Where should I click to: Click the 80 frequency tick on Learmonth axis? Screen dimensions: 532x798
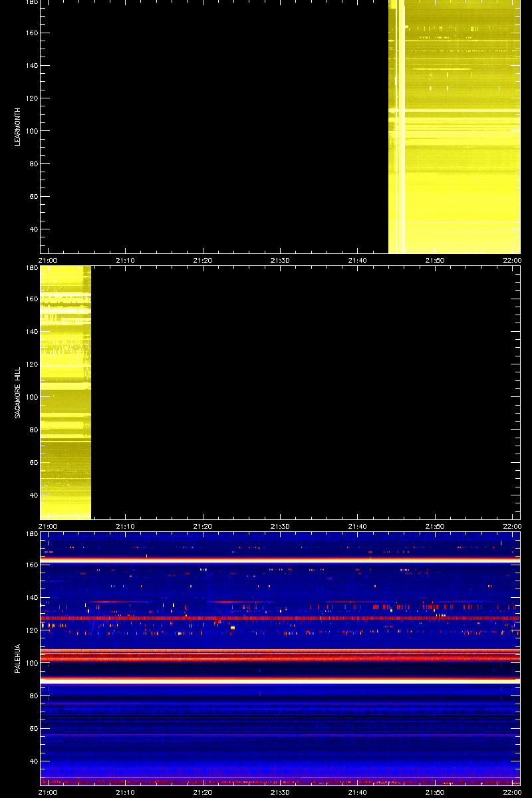tap(34, 164)
